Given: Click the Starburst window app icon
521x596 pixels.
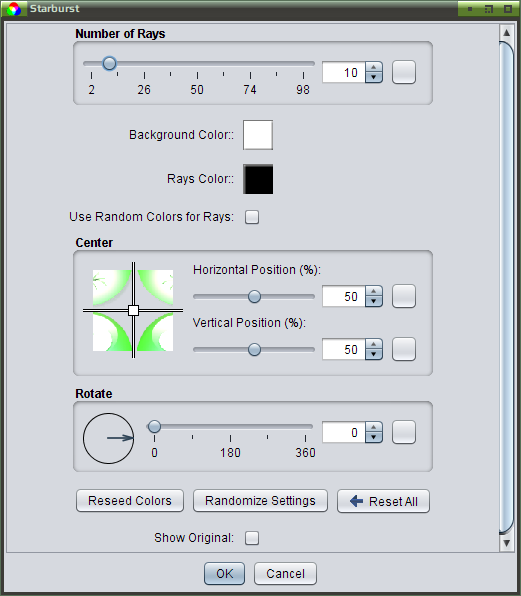Looking at the screenshot, I should coord(14,8).
